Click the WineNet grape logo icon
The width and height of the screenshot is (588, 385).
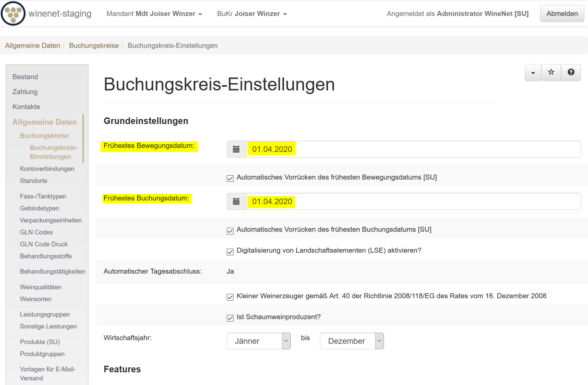[x=13, y=14]
